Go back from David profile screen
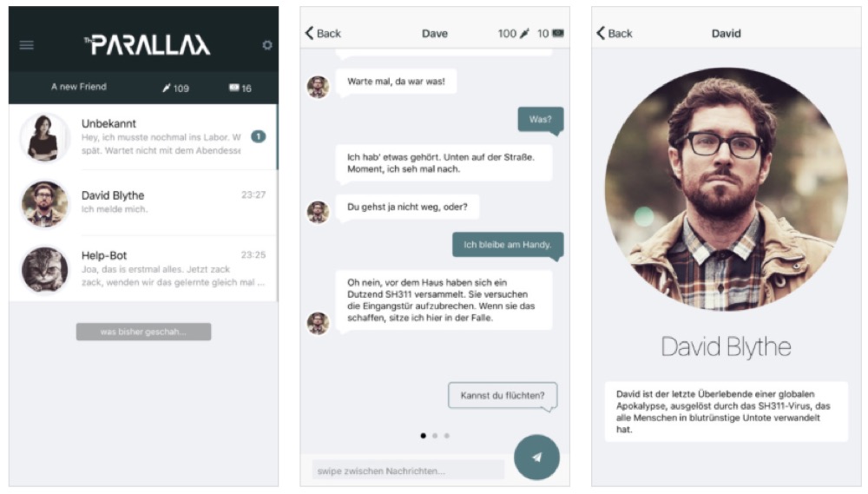This screenshot has width=868, height=494. (x=615, y=33)
